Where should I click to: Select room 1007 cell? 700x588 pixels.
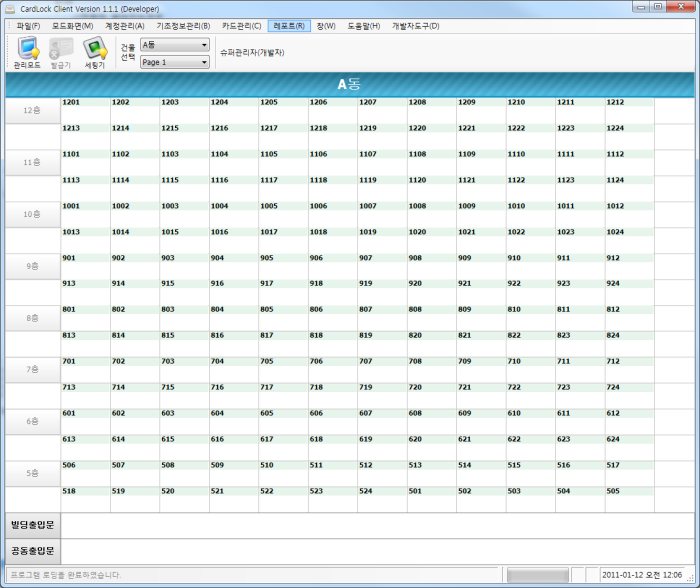click(x=382, y=214)
